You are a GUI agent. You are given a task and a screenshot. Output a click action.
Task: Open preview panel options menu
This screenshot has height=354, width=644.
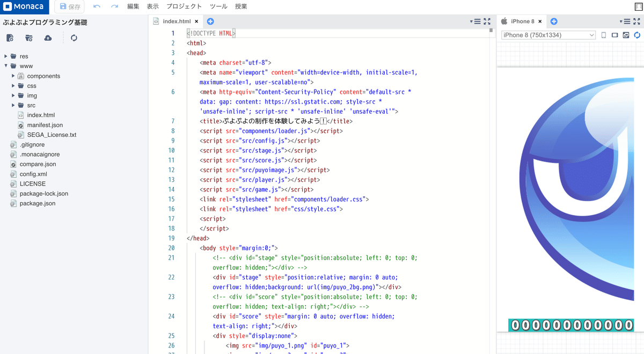coord(625,21)
